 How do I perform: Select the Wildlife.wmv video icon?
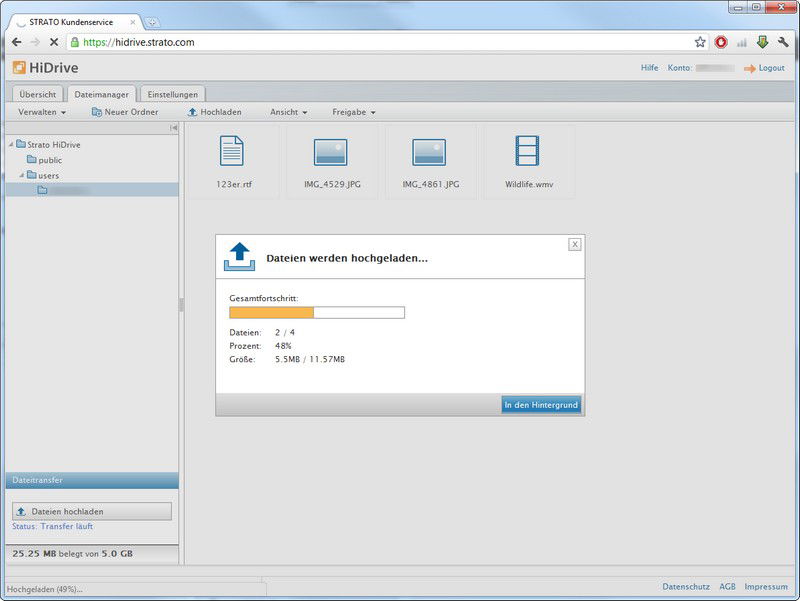527,151
